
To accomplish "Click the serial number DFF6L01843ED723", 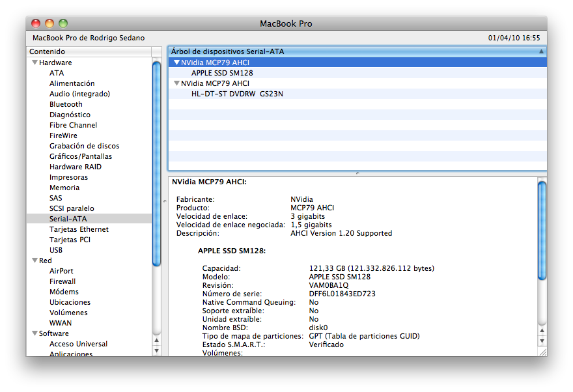I will click(x=342, y=294).
